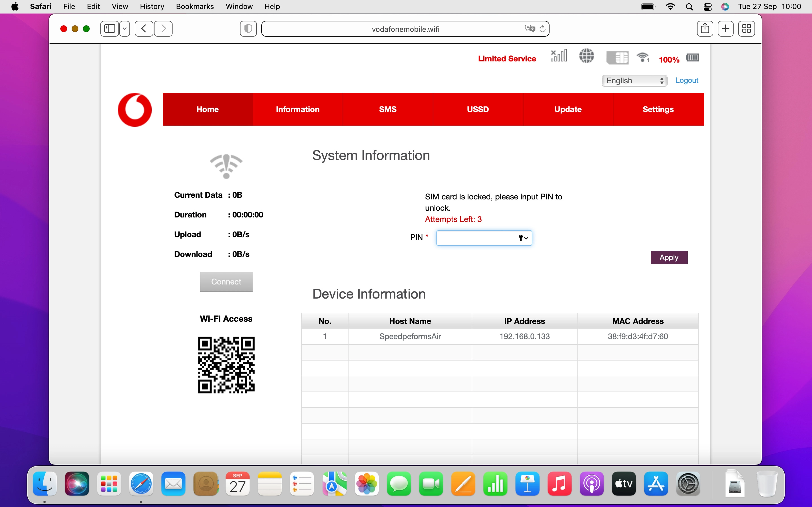
Task: Click the globe network status icon
Action: tap(586, 56)
